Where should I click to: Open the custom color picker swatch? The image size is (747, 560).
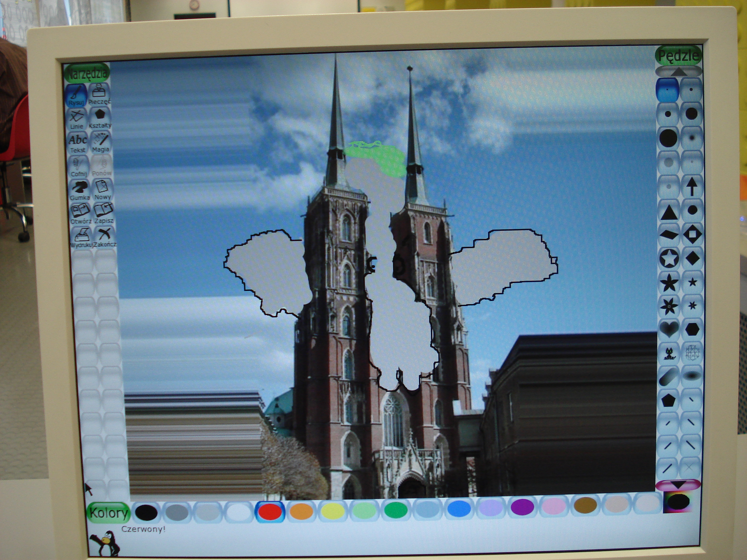point(678,502)
